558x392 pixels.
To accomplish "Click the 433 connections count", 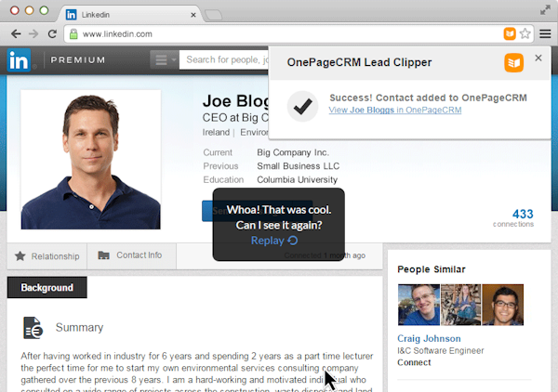I will 523,214.
